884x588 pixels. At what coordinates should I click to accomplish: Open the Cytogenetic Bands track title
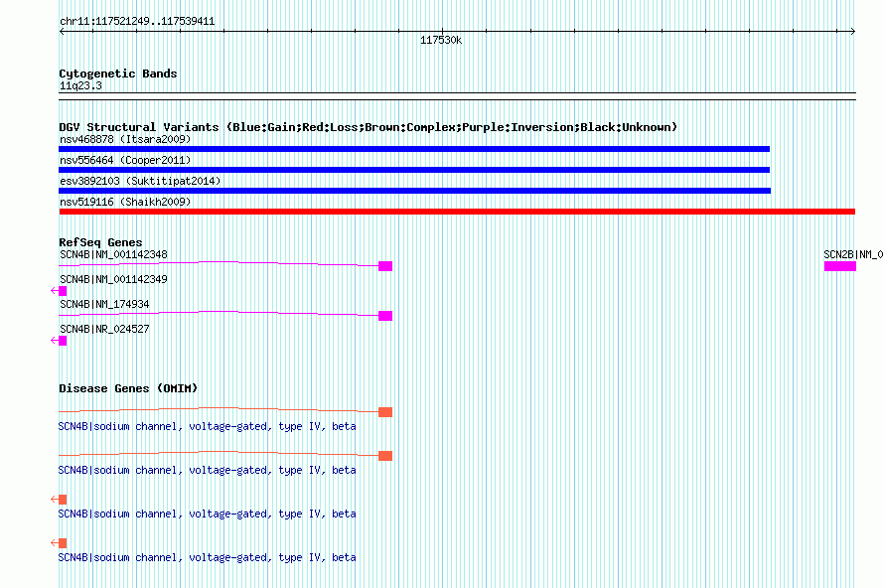click(118, 73)
